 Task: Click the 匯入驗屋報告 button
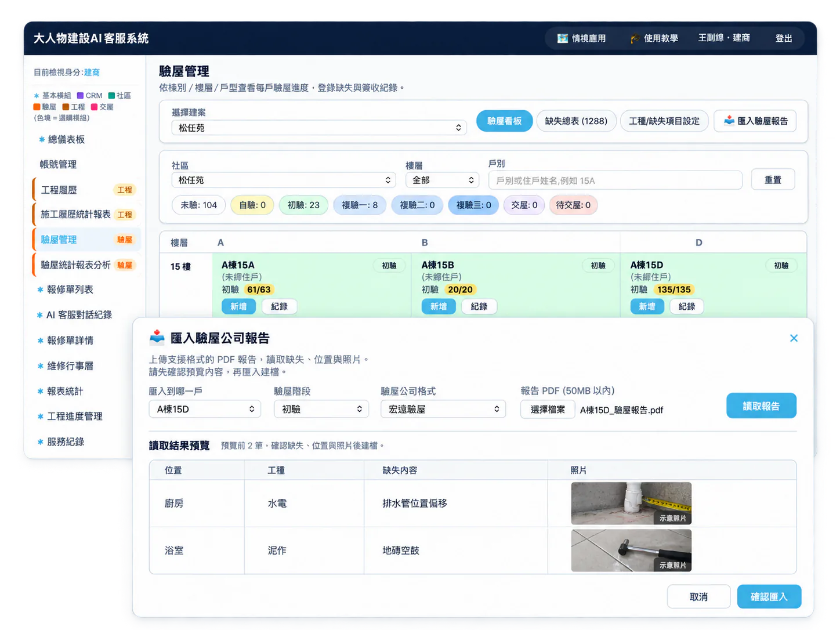[755, 121]
